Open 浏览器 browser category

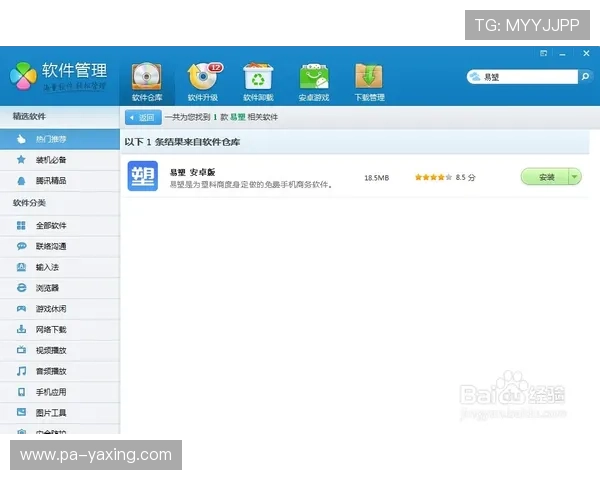click(60, 288)
